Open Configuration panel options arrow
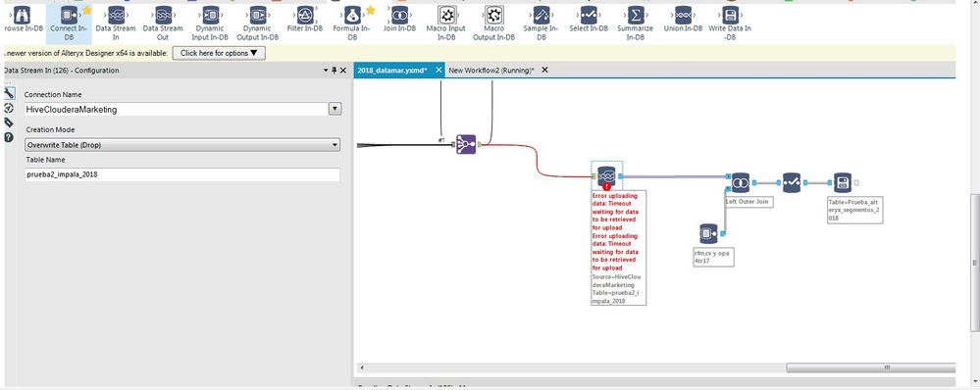The height and width of the screenshot is (390, 980). 326,71
